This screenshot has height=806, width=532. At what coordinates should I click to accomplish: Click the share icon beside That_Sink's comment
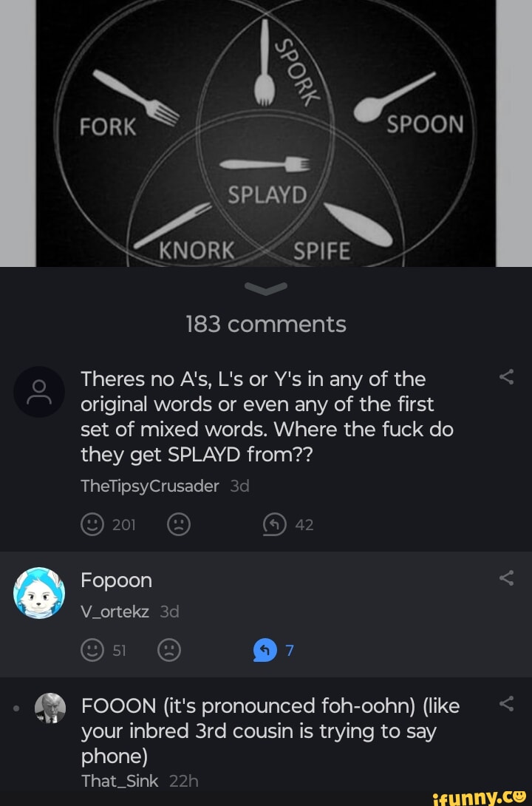tap(508, 702)
